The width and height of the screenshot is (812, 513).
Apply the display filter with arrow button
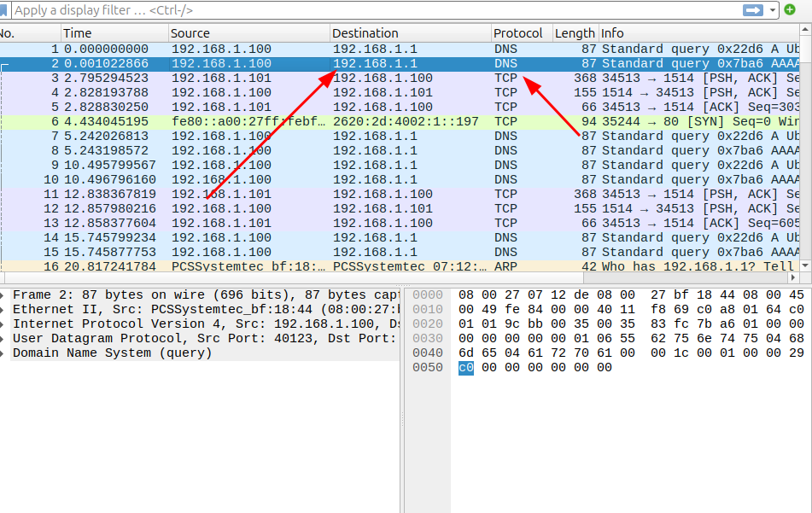coord(752,10)
